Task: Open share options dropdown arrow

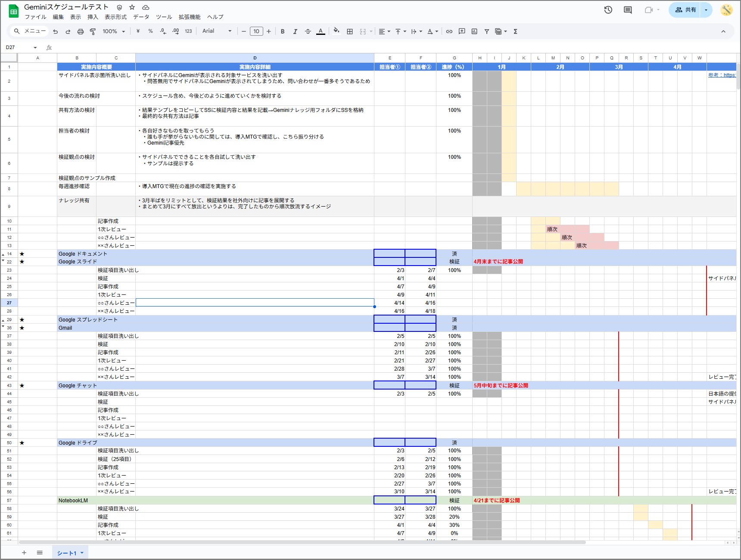Action: pyautogui.click(x=707, y=10)
